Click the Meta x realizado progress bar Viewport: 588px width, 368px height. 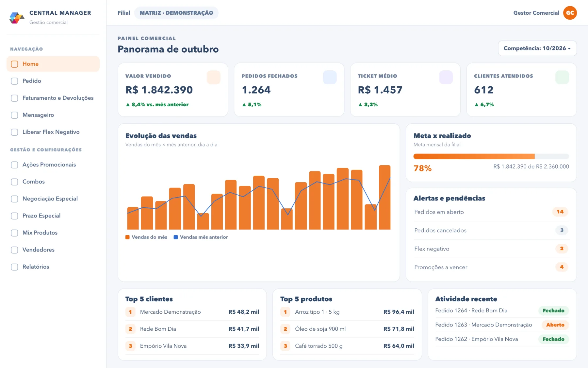pos(491,156)
